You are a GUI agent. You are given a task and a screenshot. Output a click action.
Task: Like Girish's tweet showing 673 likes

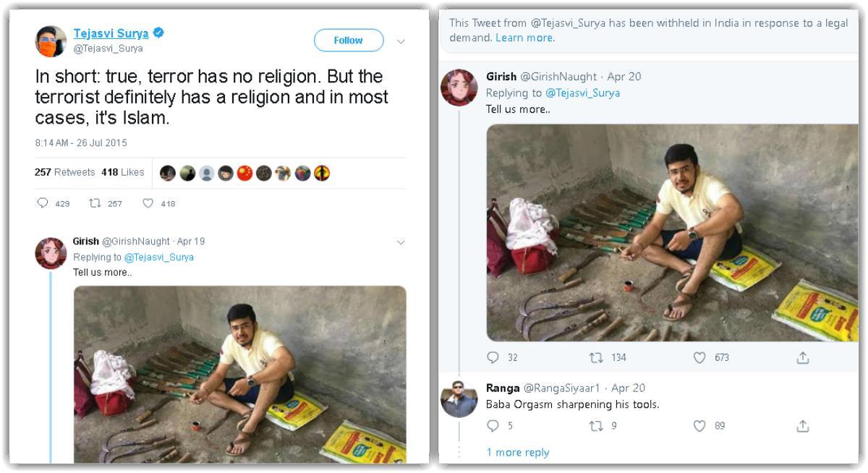click(699, 357)
